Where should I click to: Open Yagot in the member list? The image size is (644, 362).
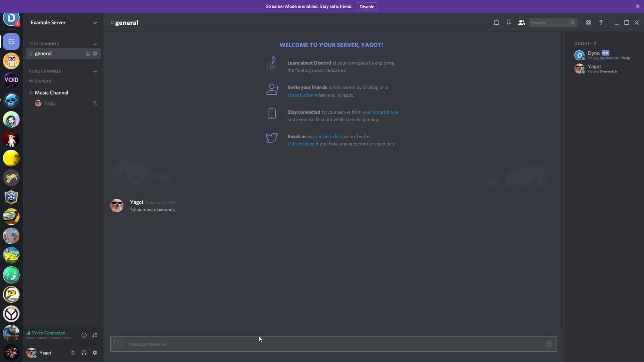[x=603, y=69]
